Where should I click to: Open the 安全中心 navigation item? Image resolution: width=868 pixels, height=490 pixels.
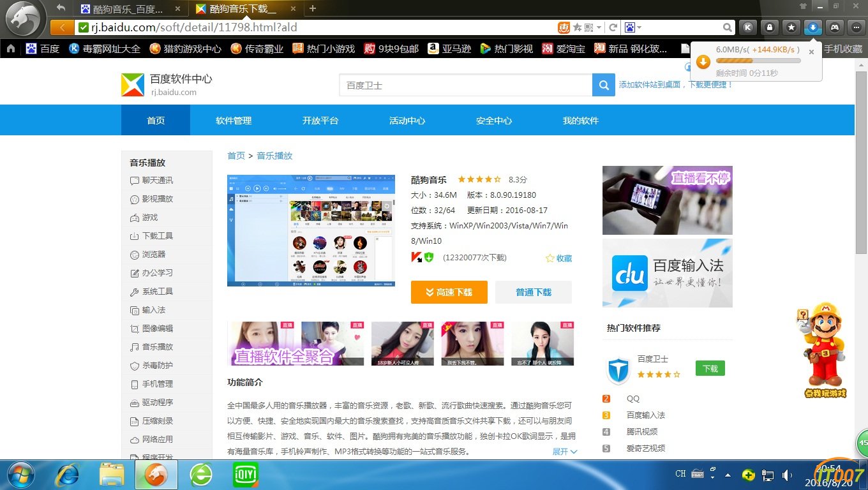pos(494,120)
